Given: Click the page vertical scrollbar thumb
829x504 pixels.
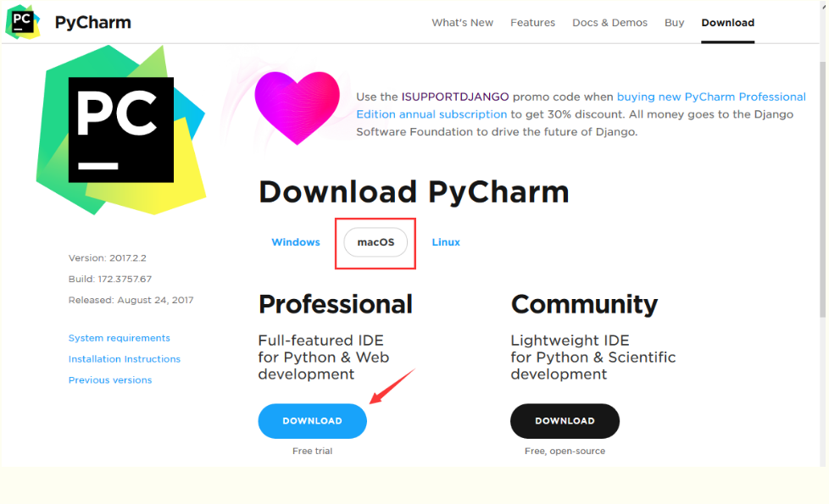Looking at the screenshot, I should (x=822, y=189).
